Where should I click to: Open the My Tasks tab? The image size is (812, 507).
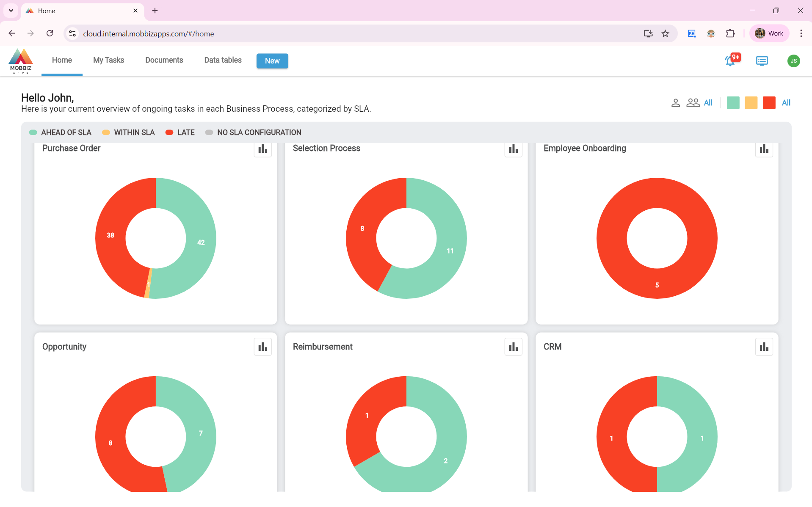(108, 61)
